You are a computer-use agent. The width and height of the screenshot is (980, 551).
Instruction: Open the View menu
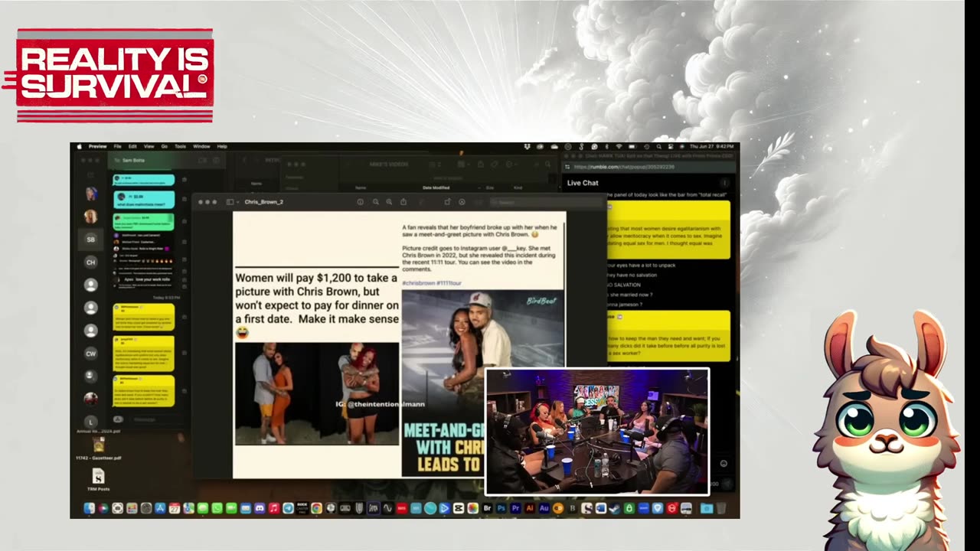point(149,146)
